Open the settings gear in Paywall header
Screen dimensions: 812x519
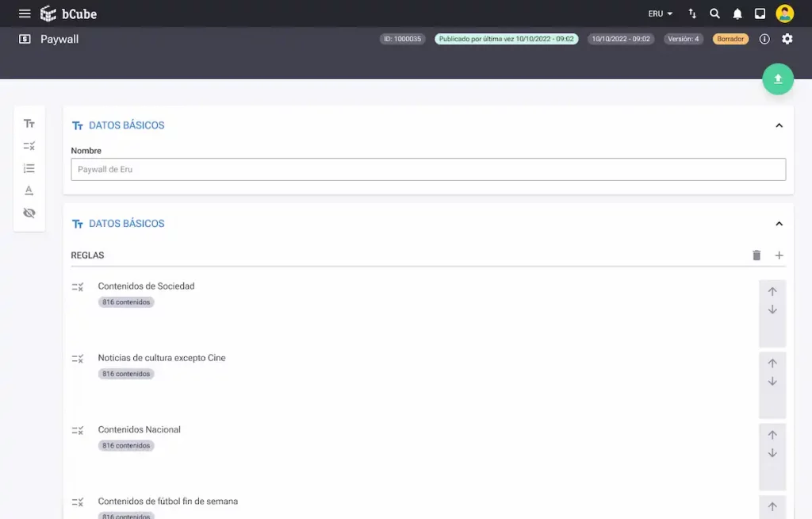click(787, 39)
